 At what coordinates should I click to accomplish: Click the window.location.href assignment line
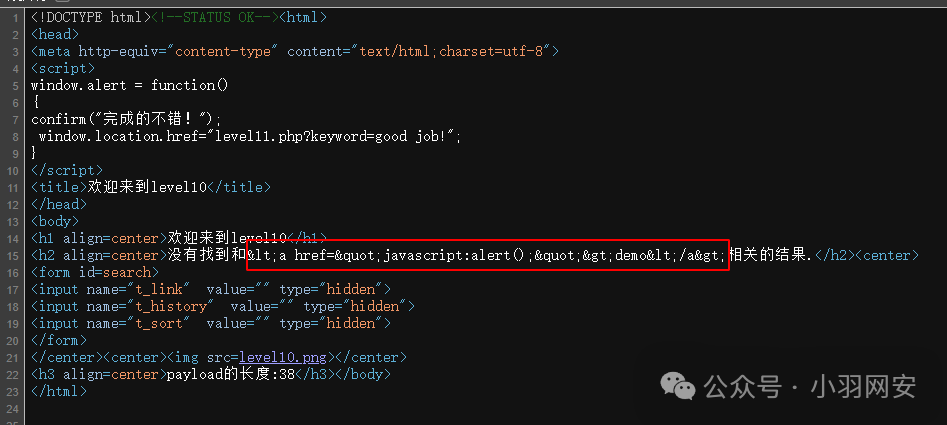[250, 136]
